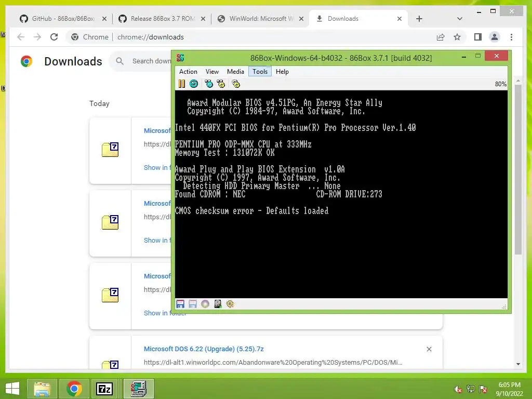The image size is (532, 399).
Task: Open the Help menu in 86Box
Action: 282,72
